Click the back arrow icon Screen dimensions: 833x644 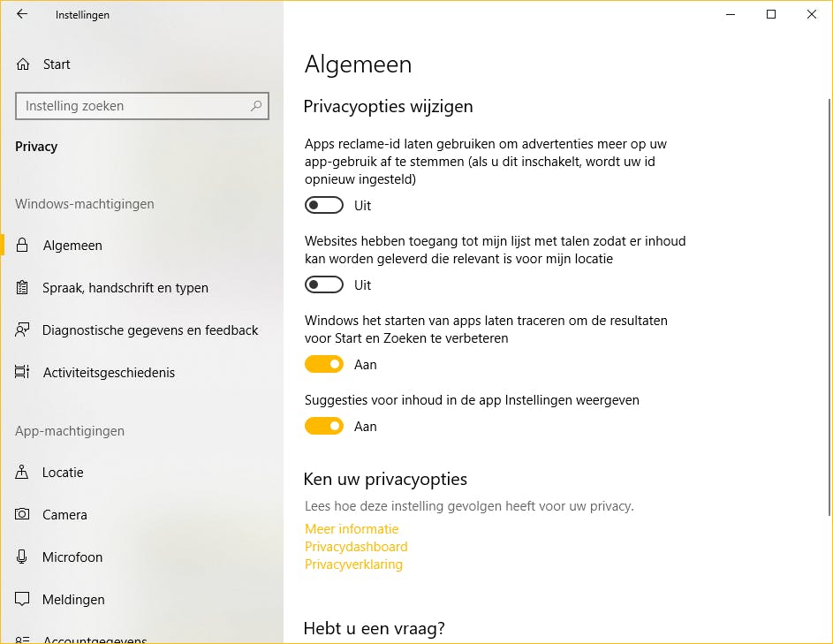22,14
